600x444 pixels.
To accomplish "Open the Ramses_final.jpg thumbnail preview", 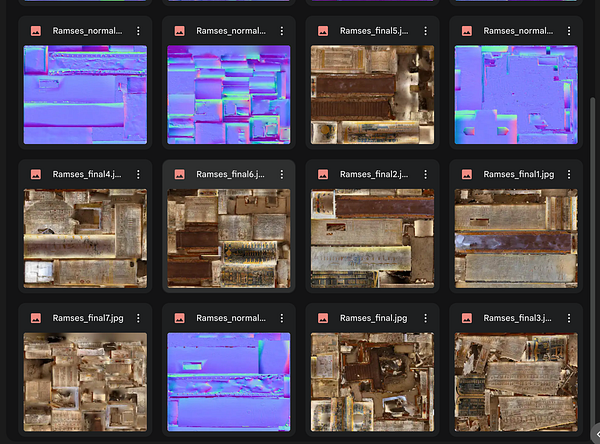I will point(372,382).
